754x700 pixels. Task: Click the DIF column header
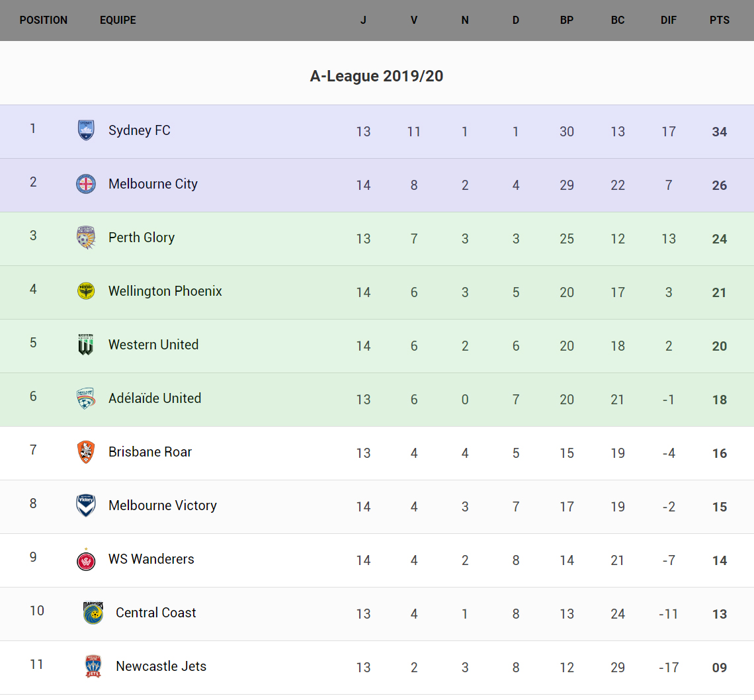pos(669,20)
